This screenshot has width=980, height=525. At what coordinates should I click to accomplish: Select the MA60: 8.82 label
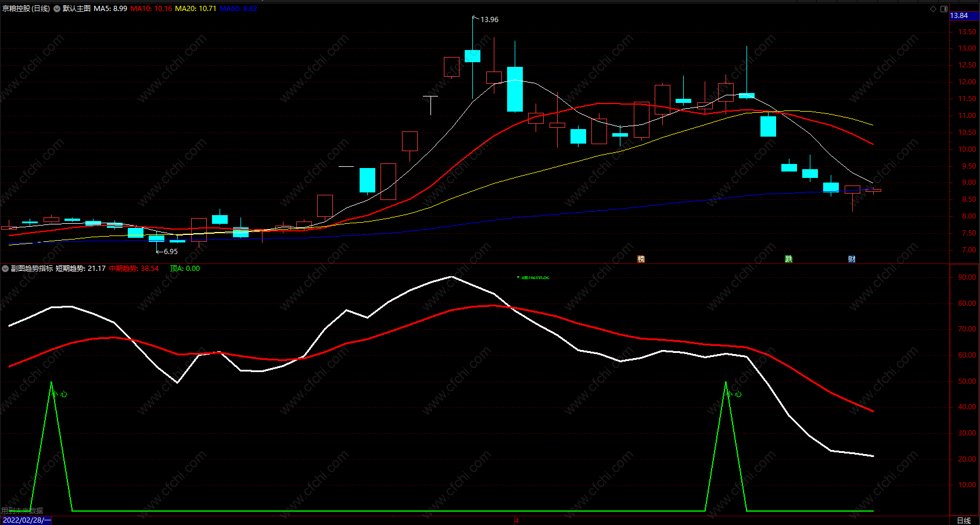238,9
